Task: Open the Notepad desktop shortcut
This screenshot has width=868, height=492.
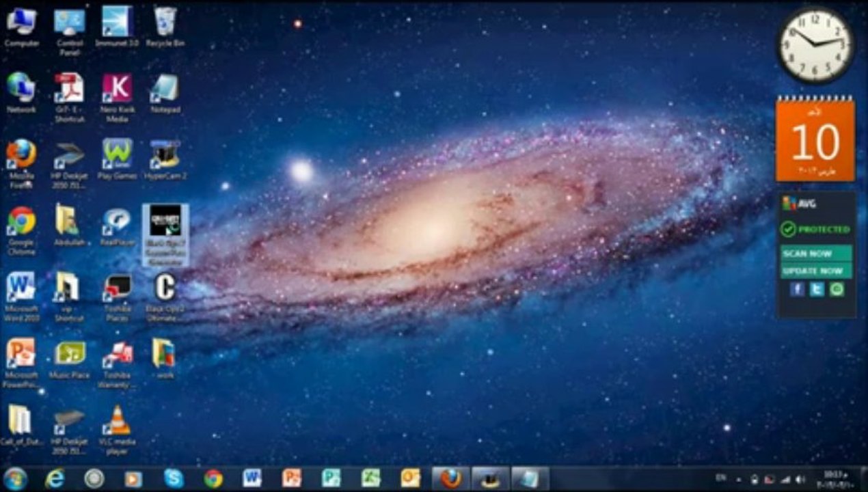Action: click(165, 93)
